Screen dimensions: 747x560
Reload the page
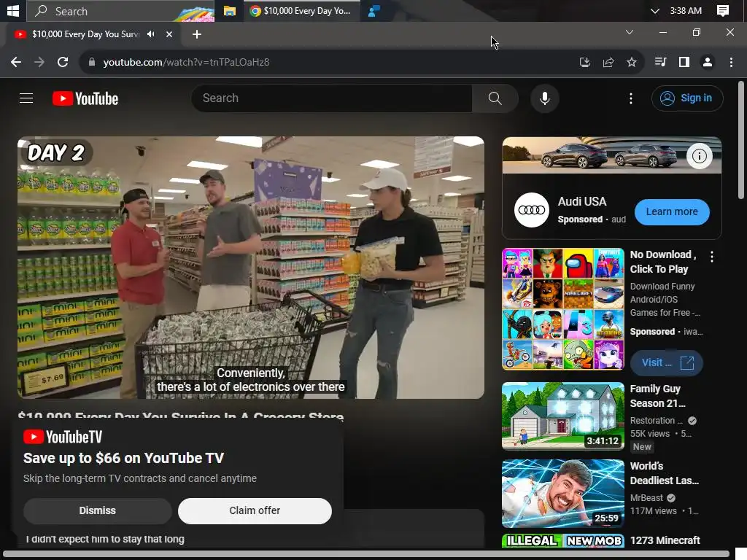[x=63, y=63]
